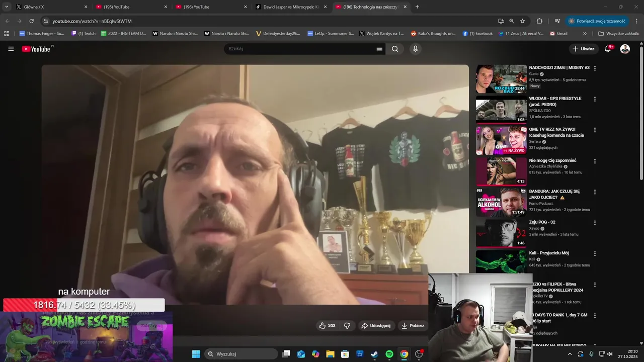Open the Gmail bookmark
The width and height of the screenshot is (644, 362).
pos(558,34)
